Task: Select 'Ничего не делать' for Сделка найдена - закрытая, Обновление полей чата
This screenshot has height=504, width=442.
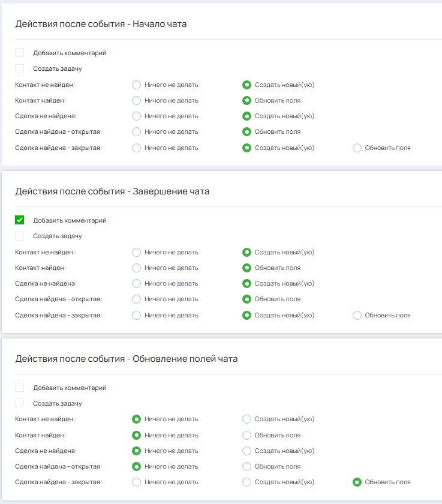Action: [136, 482]
